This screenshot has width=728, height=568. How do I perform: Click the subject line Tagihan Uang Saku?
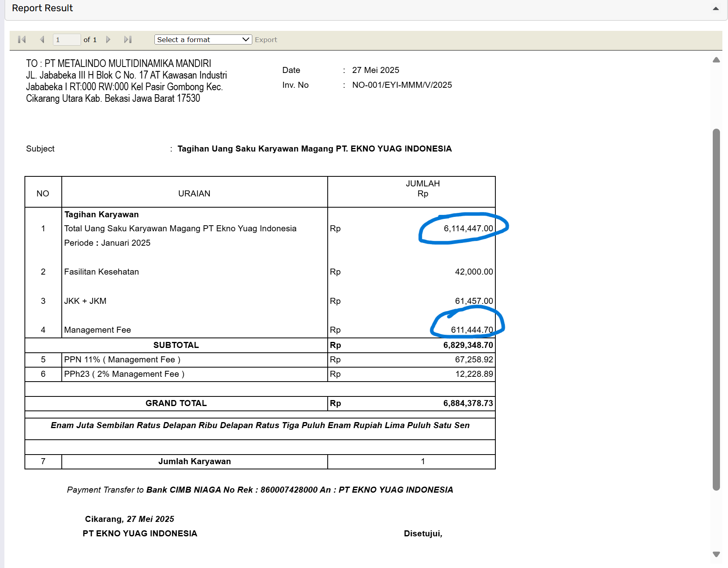click(x=314, y=149)
